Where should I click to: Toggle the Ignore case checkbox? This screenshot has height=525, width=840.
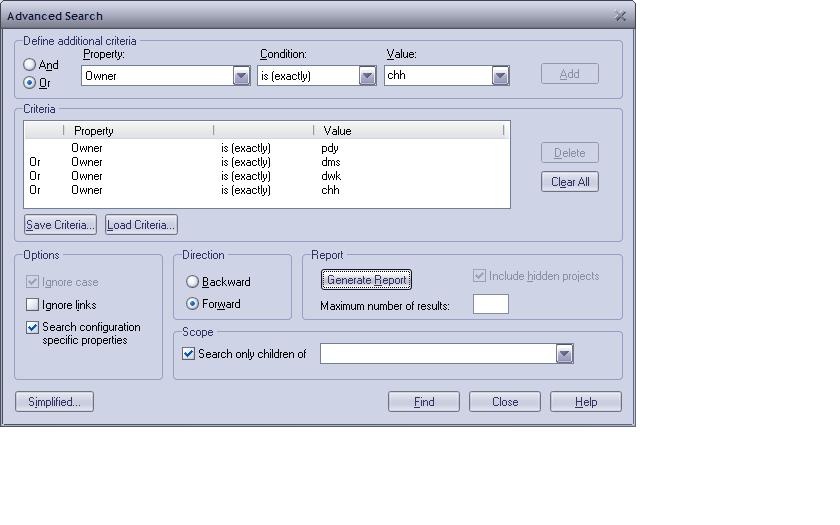click(32, 282)
